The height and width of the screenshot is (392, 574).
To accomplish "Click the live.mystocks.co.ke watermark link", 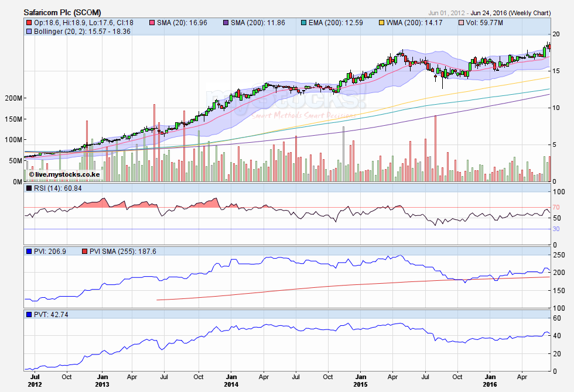I will coord(64,174).
